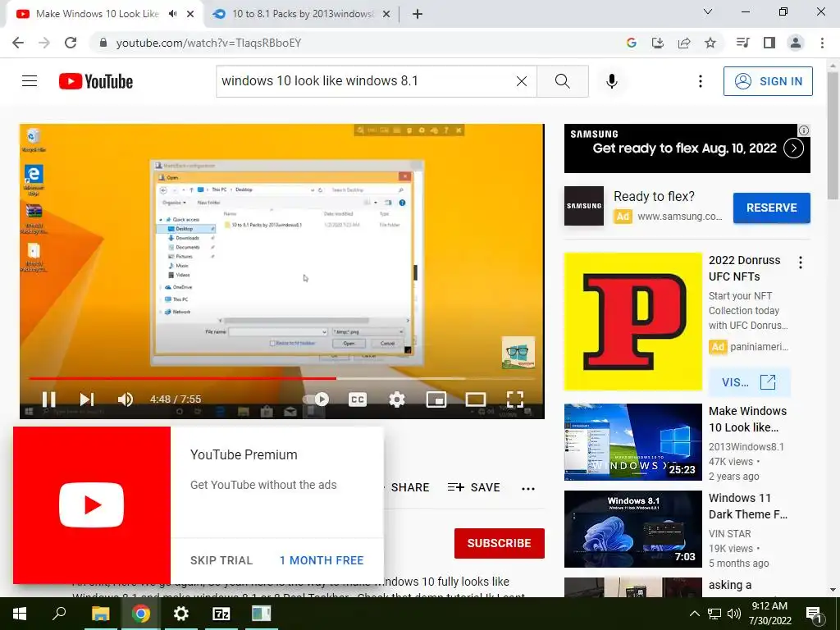Open the notification center icon

(815, 614)
